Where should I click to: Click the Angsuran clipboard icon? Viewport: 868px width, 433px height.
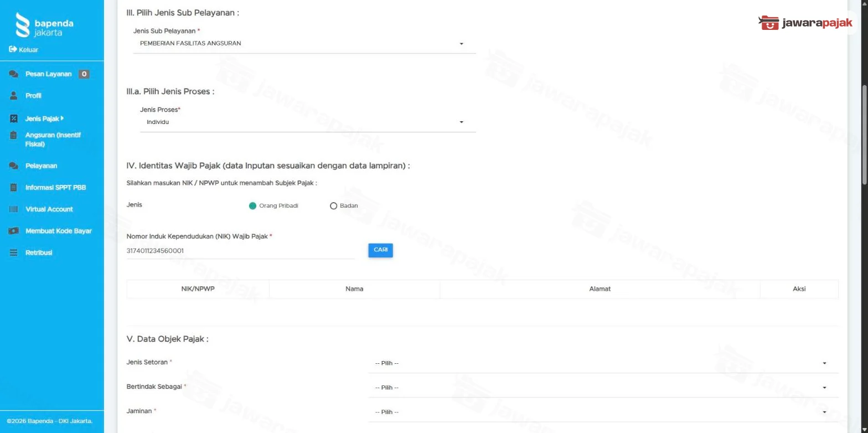coord(14,135)
